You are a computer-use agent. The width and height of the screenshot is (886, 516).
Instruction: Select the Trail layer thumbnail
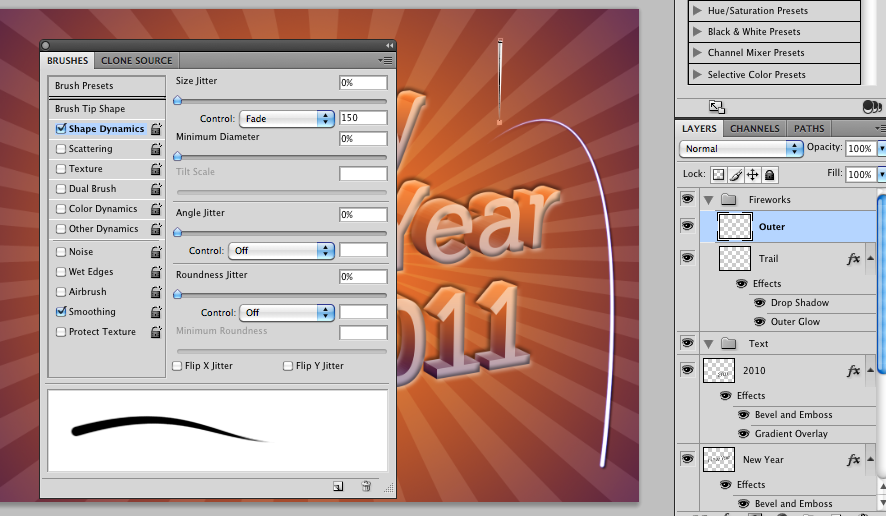(x=735, y=259)
